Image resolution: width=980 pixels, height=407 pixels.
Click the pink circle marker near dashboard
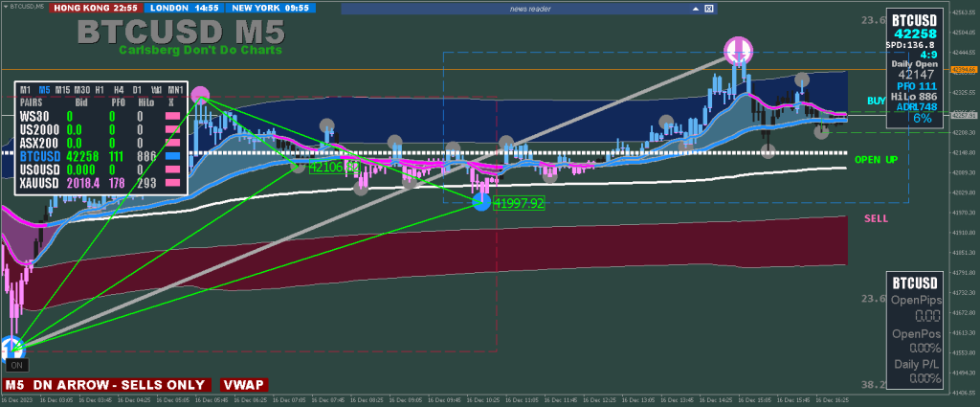pos(200,95)
